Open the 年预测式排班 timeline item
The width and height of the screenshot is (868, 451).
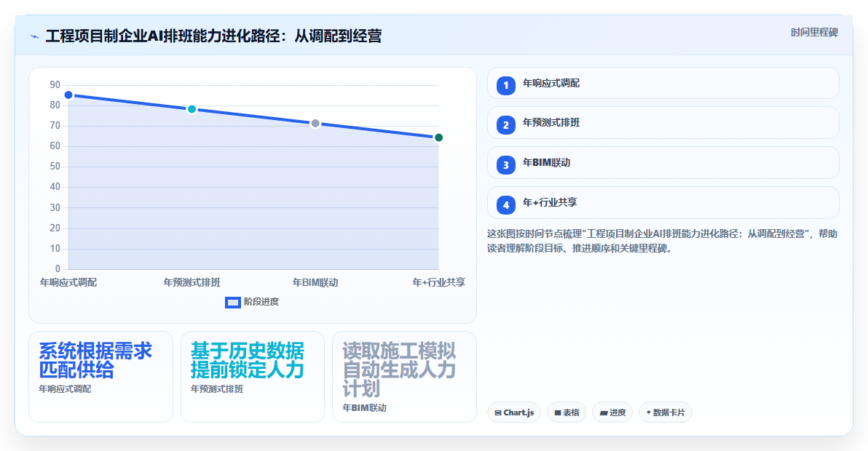(x=663, y=123)
